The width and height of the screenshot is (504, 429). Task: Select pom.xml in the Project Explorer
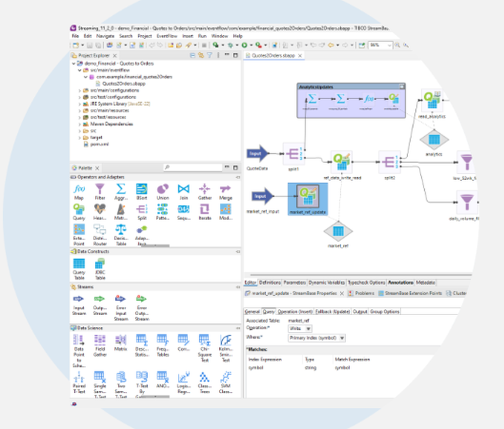point(99,145)
